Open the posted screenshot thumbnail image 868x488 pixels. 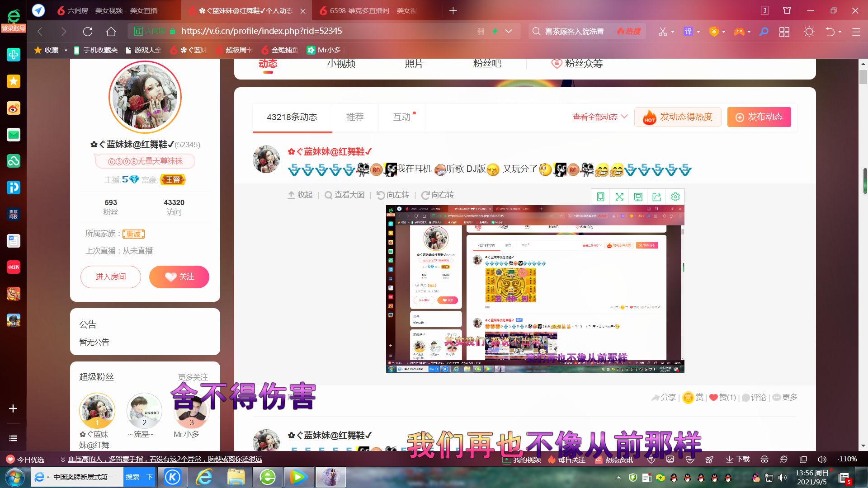pyautogui.click(x=535, y=289)
